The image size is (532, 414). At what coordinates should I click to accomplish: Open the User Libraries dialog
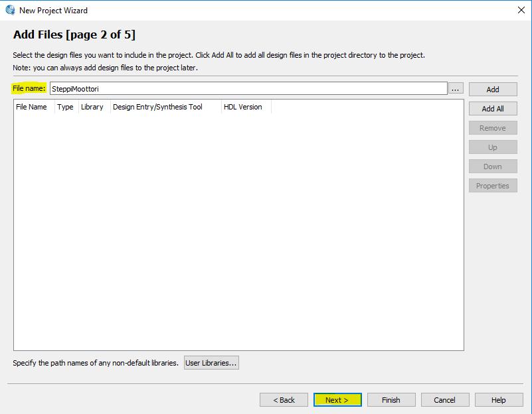[211, 363]
